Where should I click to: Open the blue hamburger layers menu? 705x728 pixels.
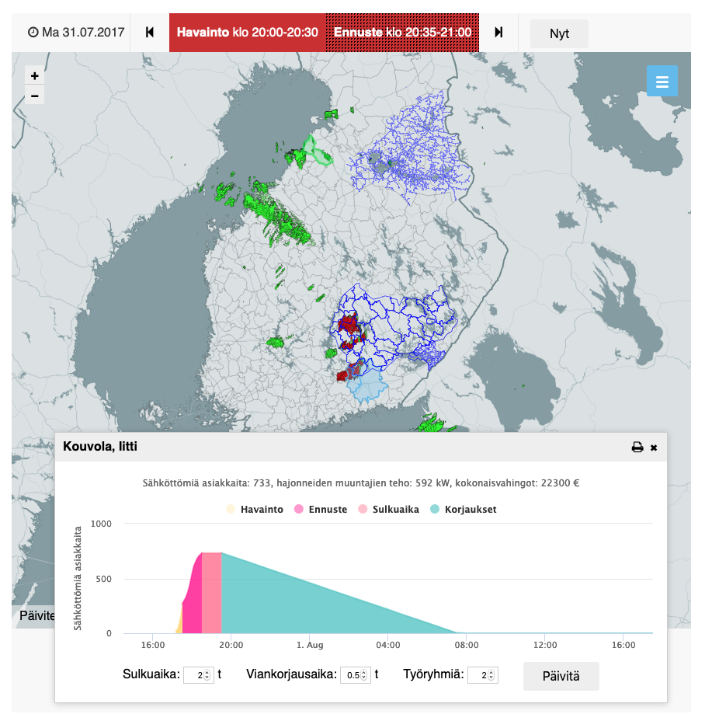pyautogui.click(x=662, y=82)
